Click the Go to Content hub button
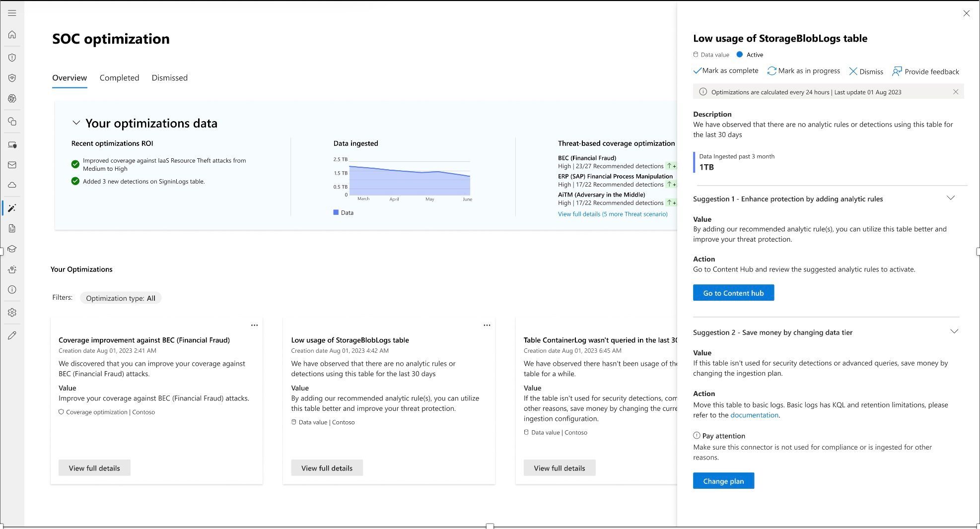Screen dimensions: 980x529 point(733,293)
